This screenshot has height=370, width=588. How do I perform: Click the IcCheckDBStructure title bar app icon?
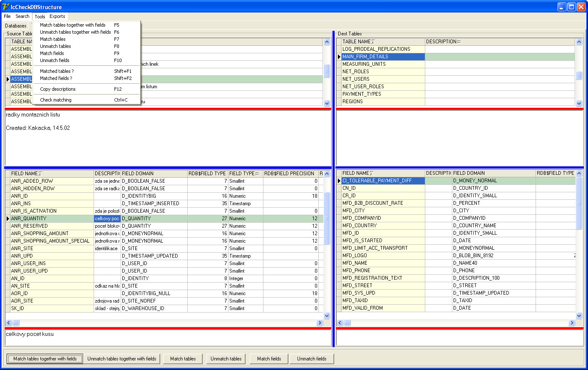click(5, 7)
